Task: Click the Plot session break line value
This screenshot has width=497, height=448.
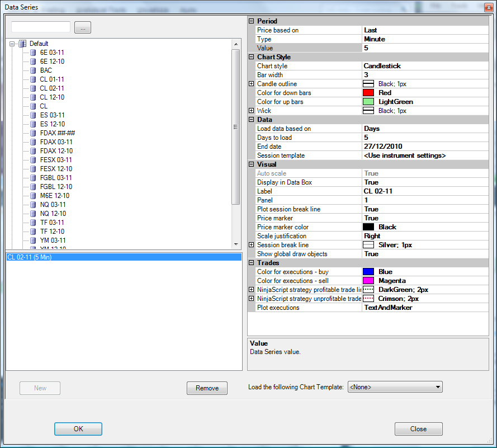Action: point(425,209)
